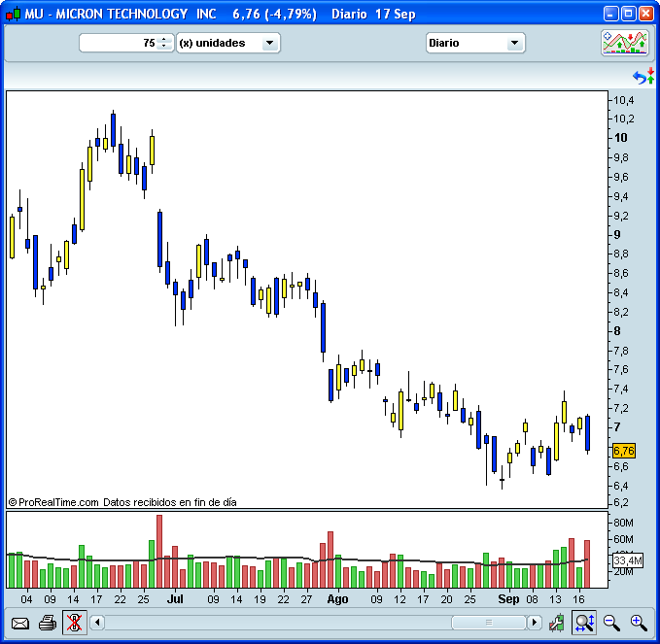Screen dimensions: 660x644
Task: Click the trading order icon near zoom tools
Action: [556, 623]
